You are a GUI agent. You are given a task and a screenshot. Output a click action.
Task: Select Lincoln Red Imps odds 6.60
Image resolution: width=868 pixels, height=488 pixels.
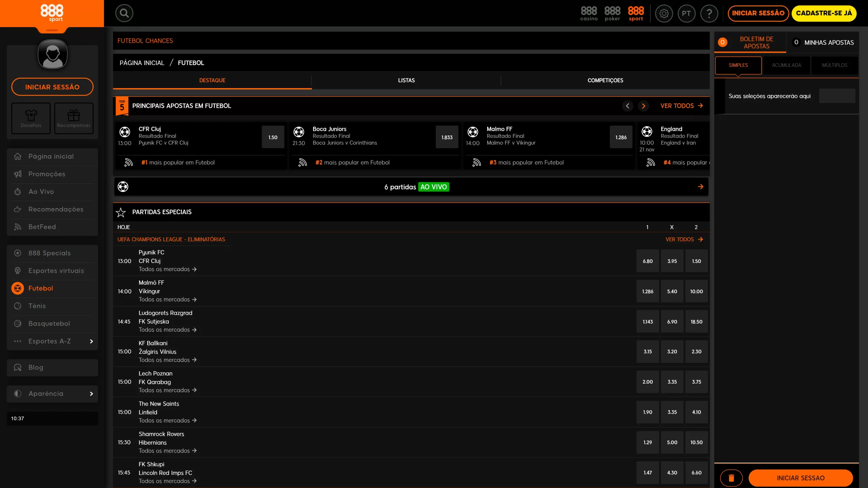696,473
